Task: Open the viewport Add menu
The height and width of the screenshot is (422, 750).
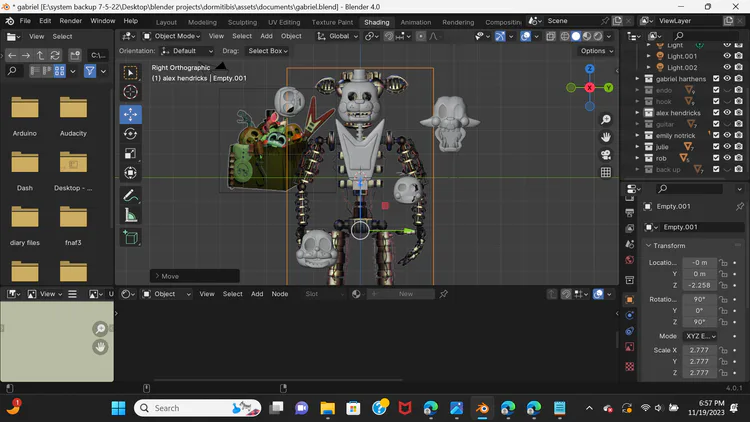Action: point(266,36)
